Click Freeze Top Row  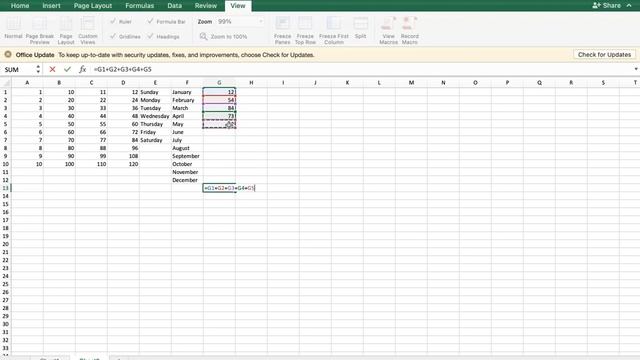pyautogui.click(x=305, y=30)
